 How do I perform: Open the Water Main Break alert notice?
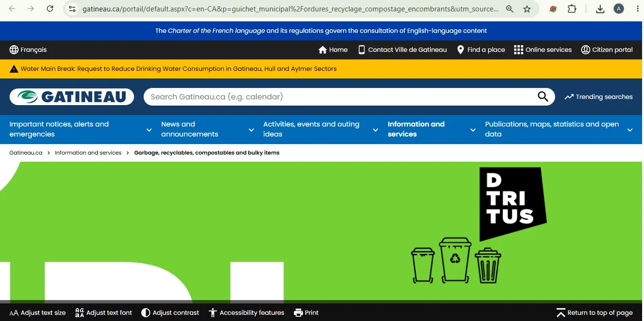click(178, 69)
